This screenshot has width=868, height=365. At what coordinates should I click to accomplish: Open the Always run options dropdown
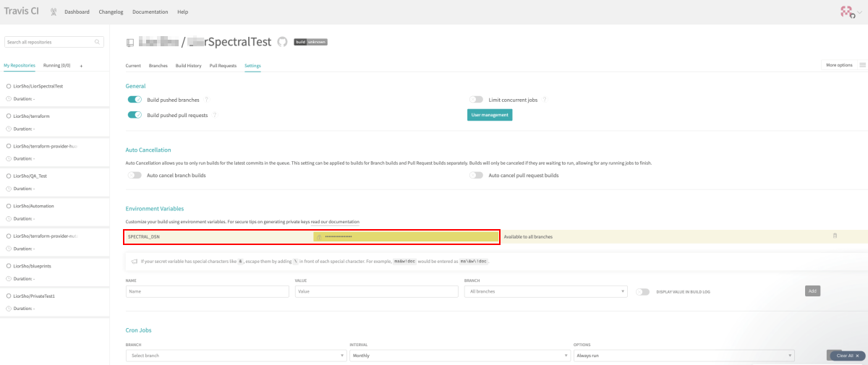click(684, 356)
